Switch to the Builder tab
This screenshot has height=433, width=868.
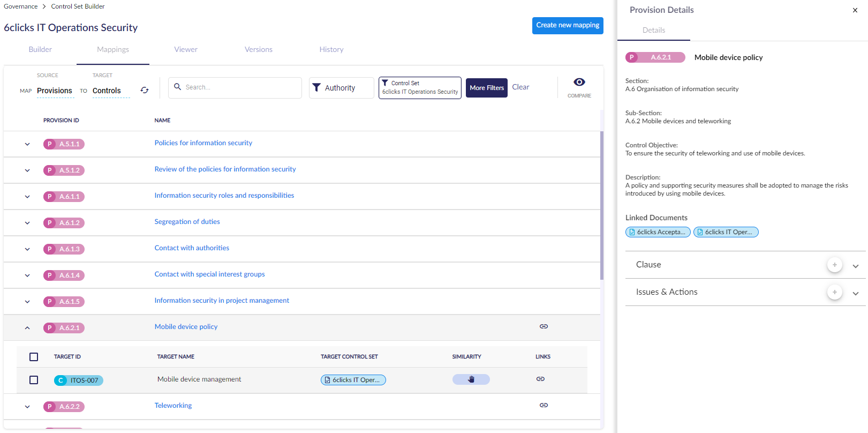40,49
